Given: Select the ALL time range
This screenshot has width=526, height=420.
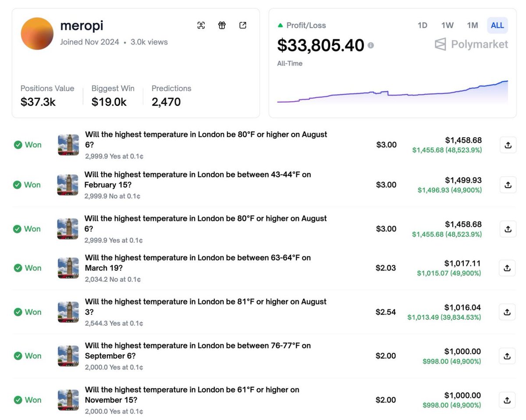Looking at the screenshot, I should click(498, 25).
